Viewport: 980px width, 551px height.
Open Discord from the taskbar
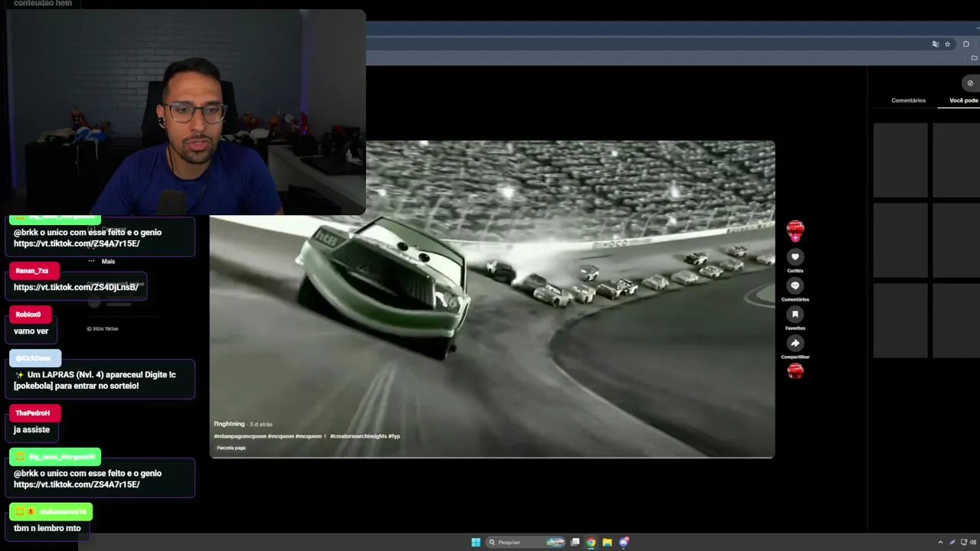click(x=624, y=543)
